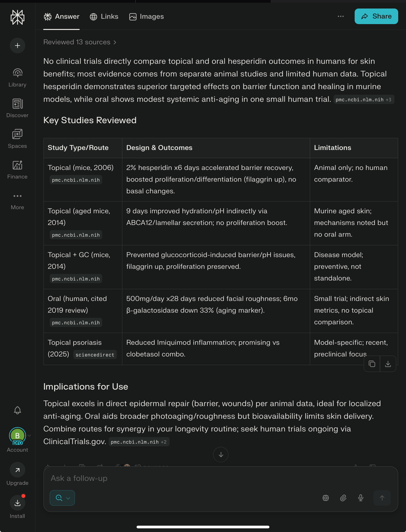Screen dimensions: 406x532
Task: Copy the Key Studies table
Action: pos(372,364)
